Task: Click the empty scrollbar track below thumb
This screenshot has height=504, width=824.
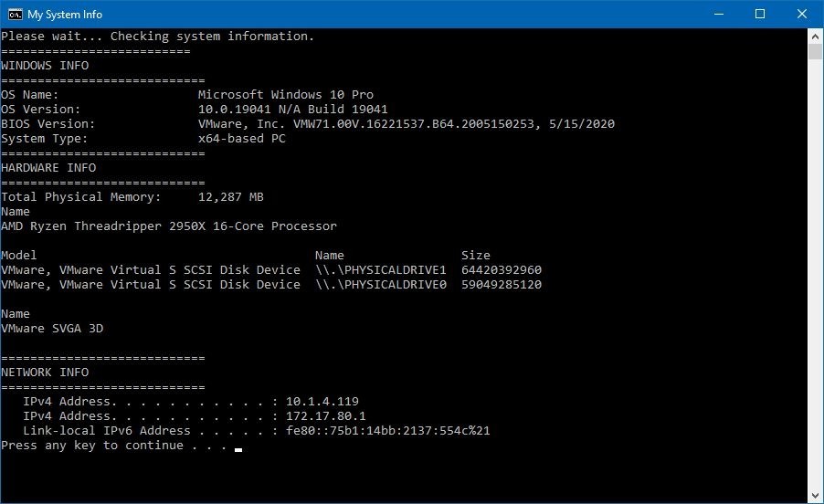Action: 815,273
